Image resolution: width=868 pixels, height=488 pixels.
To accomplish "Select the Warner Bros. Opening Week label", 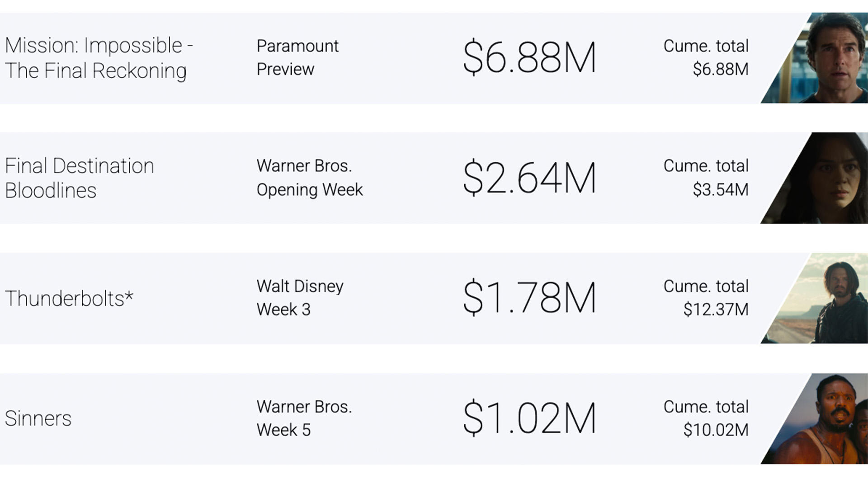I will tap(310, 178).
